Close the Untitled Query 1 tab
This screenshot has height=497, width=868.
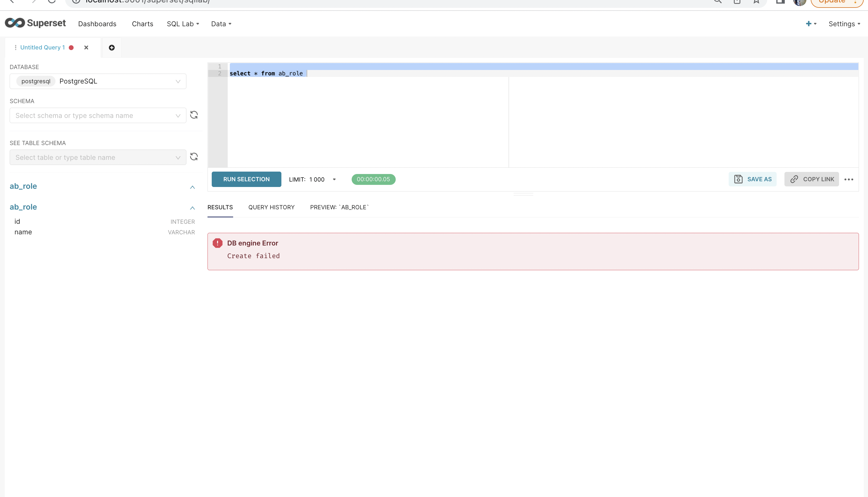coord(86,47)
